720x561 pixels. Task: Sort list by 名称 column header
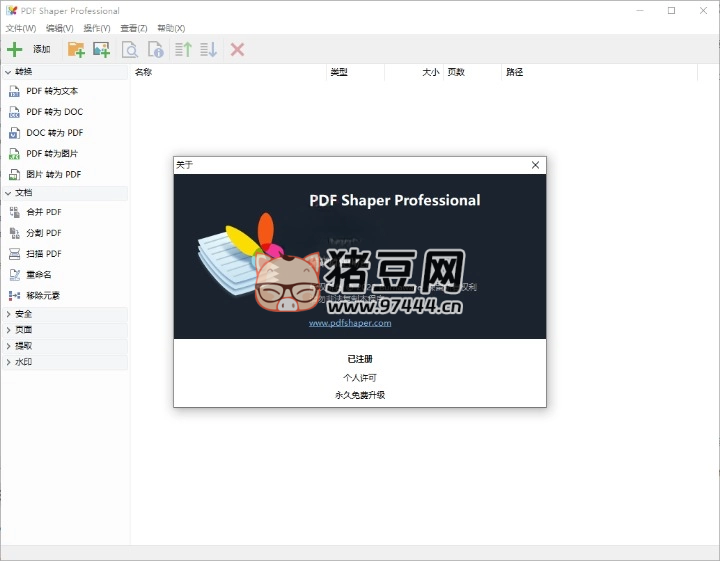(228, 72)
